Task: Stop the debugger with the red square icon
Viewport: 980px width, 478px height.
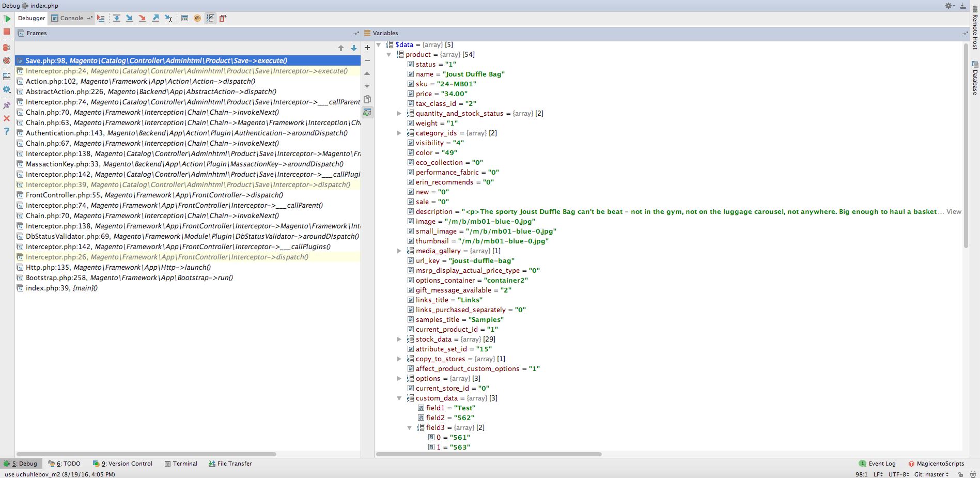Action: 6,32
